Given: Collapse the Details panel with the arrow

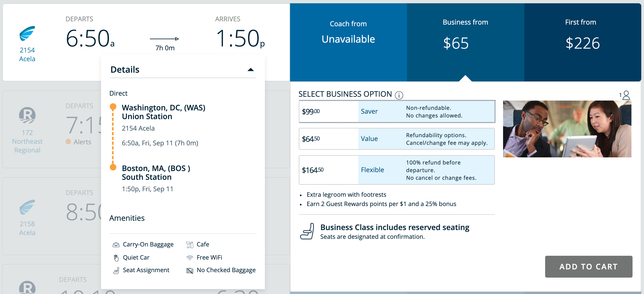Looking at the screenshot, I should click(250, 70).
